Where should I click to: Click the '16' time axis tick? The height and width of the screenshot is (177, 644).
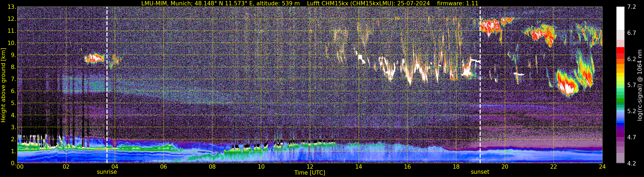[x=407, y=167]
